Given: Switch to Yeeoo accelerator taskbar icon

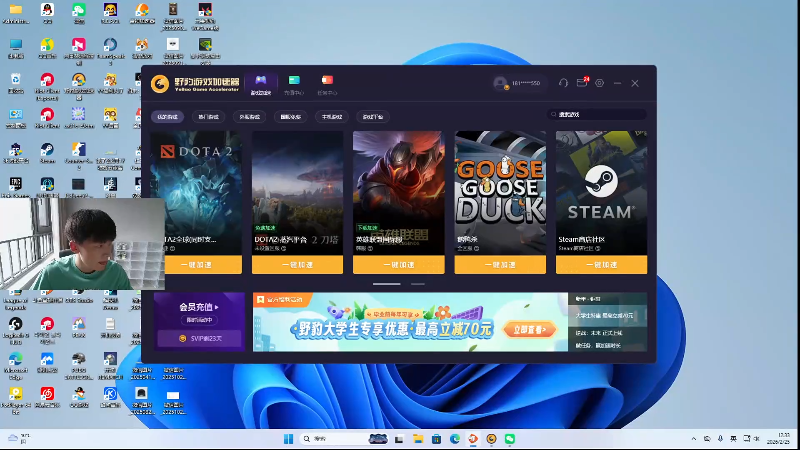Looking at the screenshot, I should click(491, 439).
